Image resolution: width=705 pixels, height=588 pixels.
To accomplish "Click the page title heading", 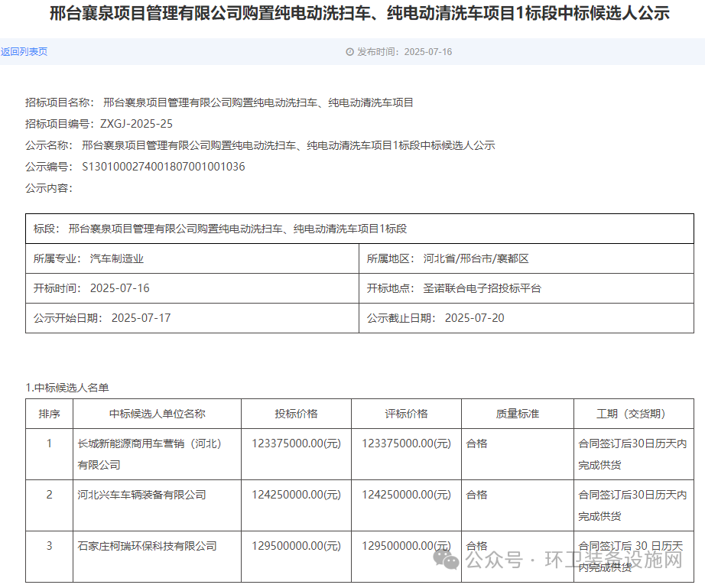I will [359, 13].
